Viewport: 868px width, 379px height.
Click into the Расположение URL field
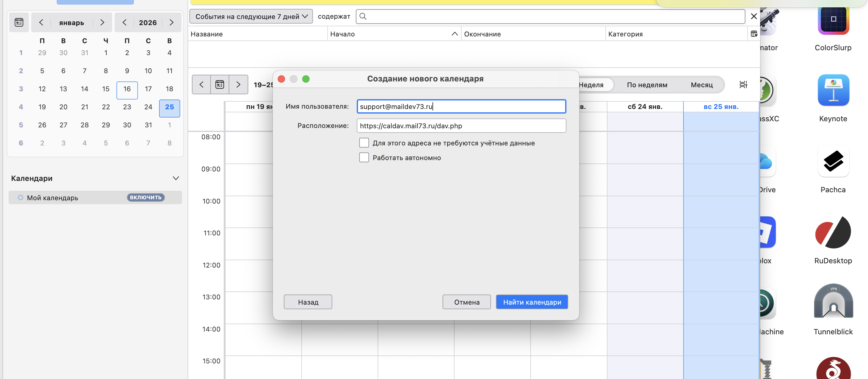coord(461,126)
